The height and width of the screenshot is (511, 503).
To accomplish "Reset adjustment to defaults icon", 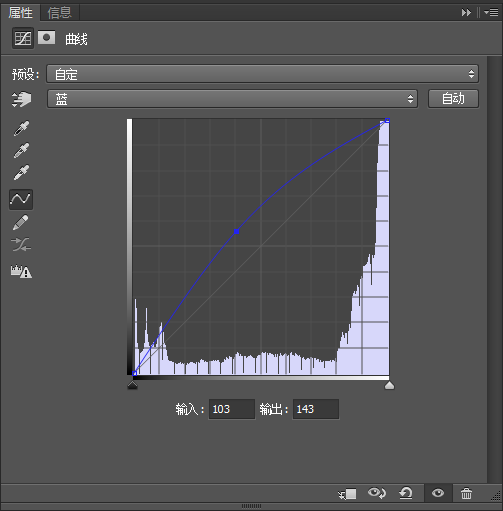I will pyautogui.click(x=406, y=493).
